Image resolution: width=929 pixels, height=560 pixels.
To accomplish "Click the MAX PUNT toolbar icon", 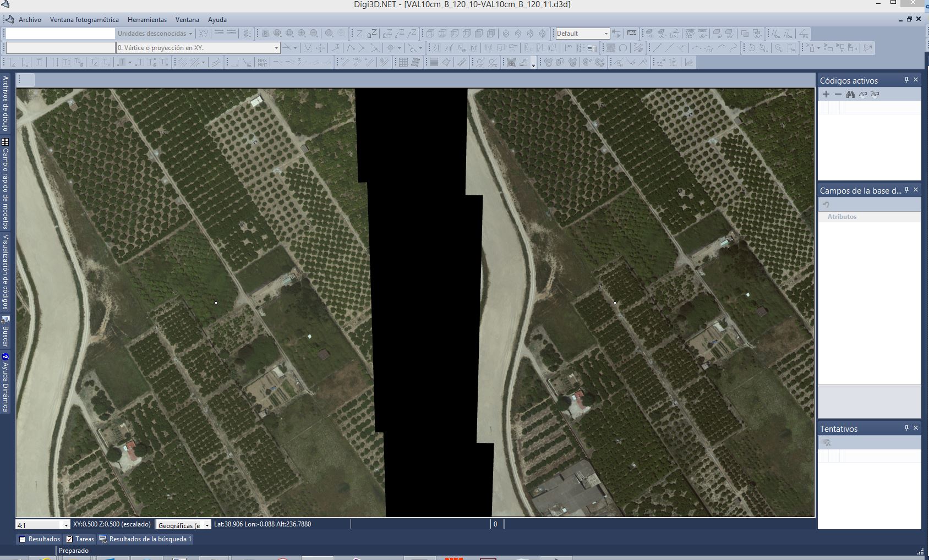I will (x=263, y=62).
